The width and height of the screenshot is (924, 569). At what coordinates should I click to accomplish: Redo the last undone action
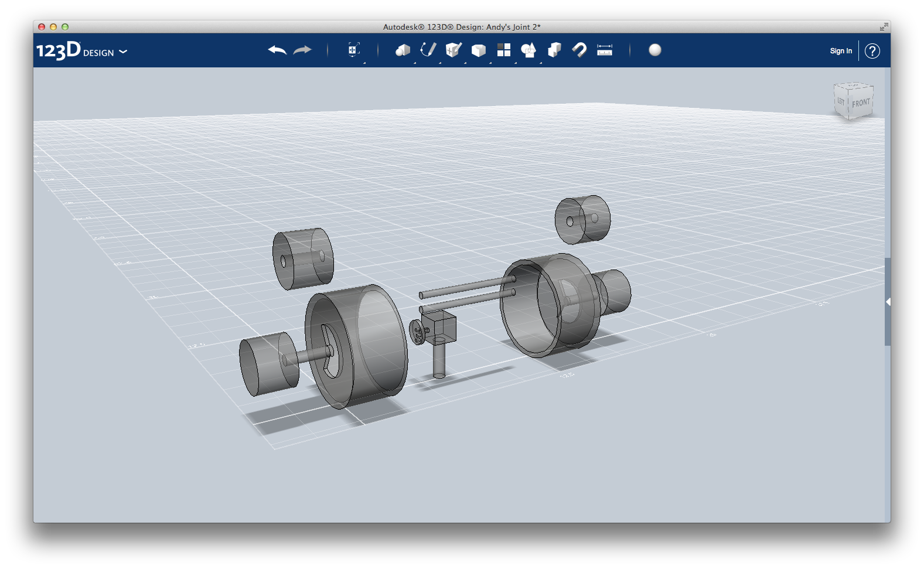(302, 50)
